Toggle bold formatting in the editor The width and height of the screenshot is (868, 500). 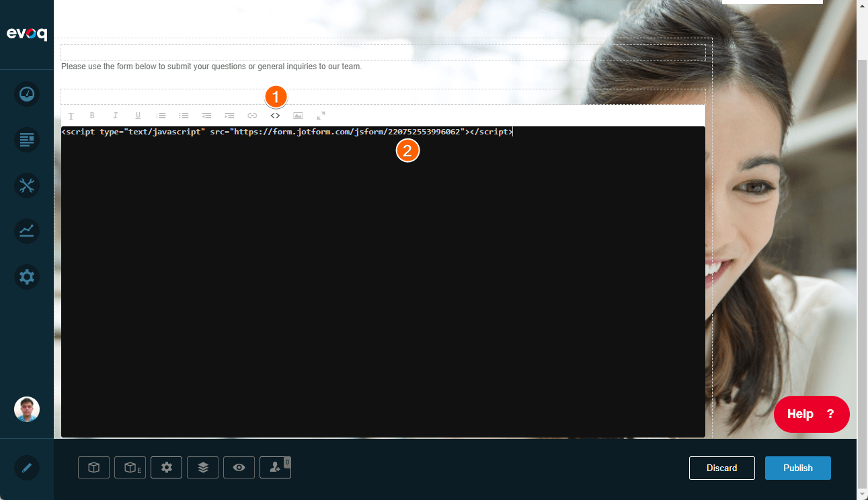click(x=93, y=115)
